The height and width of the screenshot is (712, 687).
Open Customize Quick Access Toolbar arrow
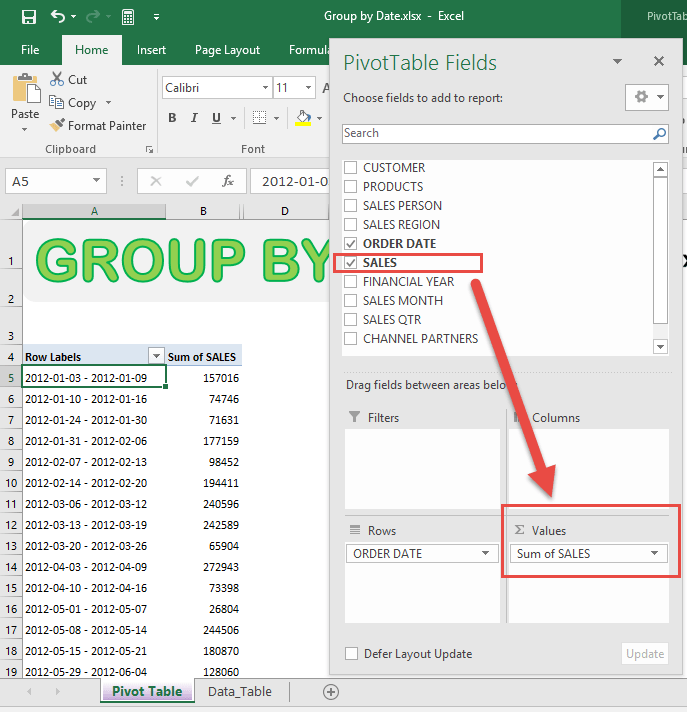(156, 17)
